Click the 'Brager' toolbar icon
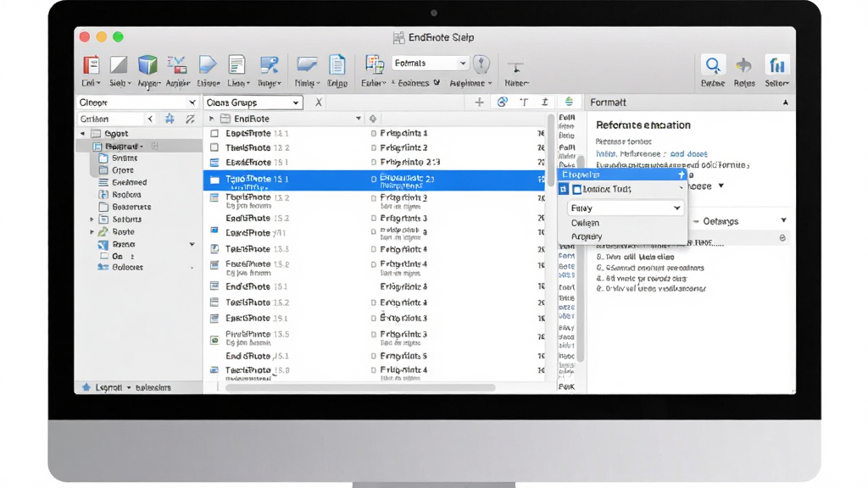The width and height of the screenshot is (868, 488). pos(270,65)
